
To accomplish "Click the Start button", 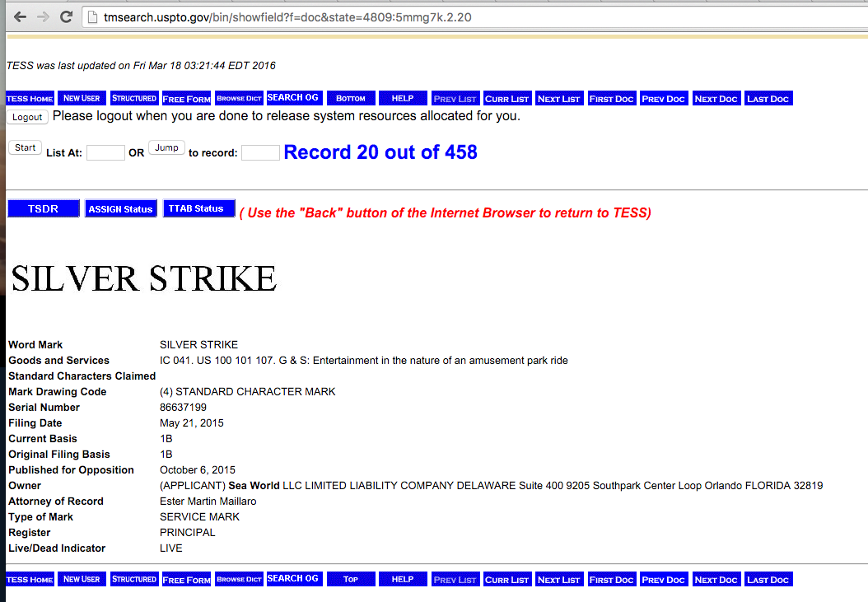I will coord(25,147).
